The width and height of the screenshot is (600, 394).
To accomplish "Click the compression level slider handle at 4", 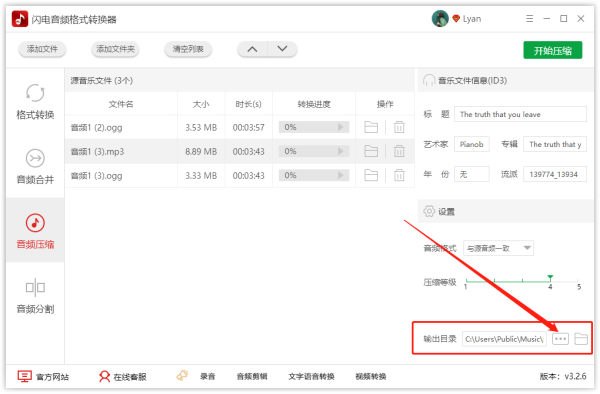I will (550, 278).
